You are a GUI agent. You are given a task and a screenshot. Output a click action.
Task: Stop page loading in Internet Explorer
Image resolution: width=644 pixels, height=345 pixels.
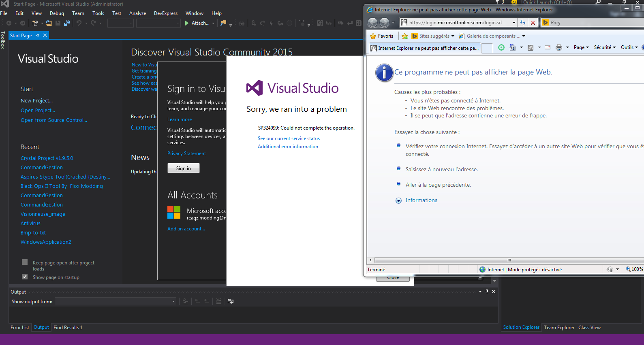pyautogui.click(x=533, y=23)
